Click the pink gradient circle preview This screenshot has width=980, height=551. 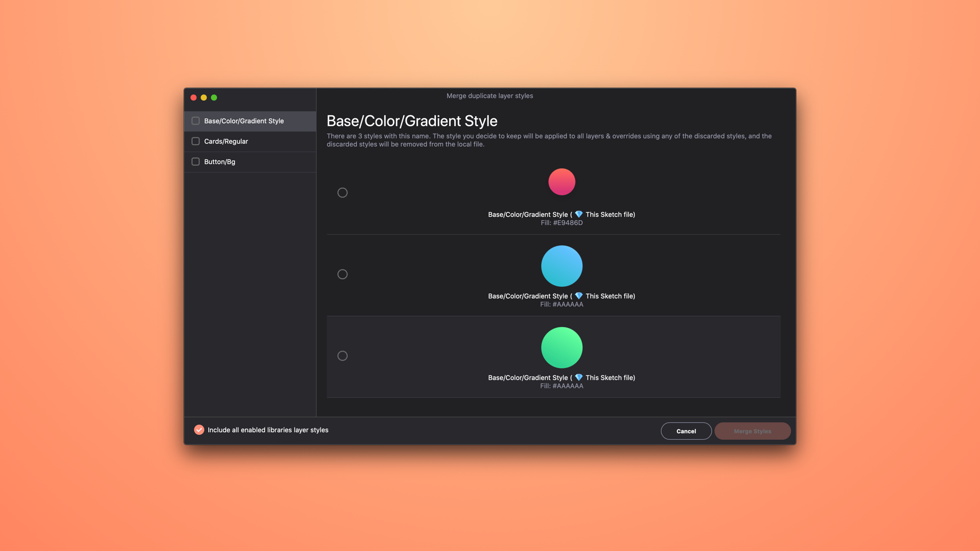561,182
